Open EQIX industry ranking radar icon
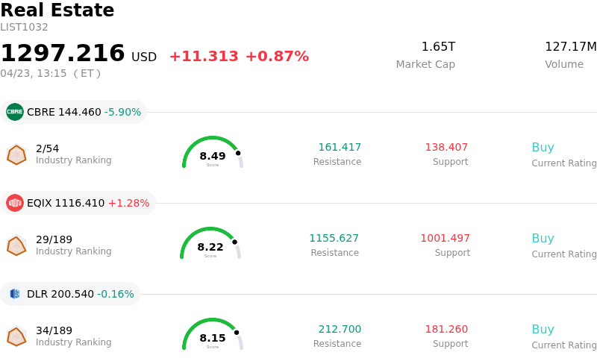The image size is (597, 364). [16, 245]
